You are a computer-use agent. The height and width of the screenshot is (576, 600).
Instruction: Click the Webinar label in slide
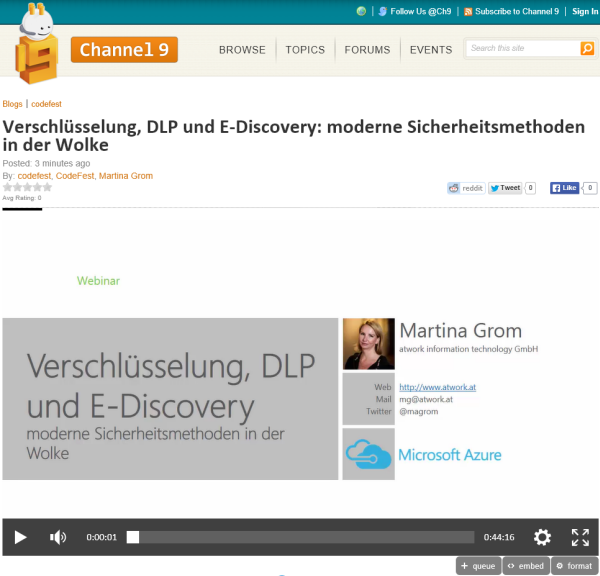pos(98,281)
